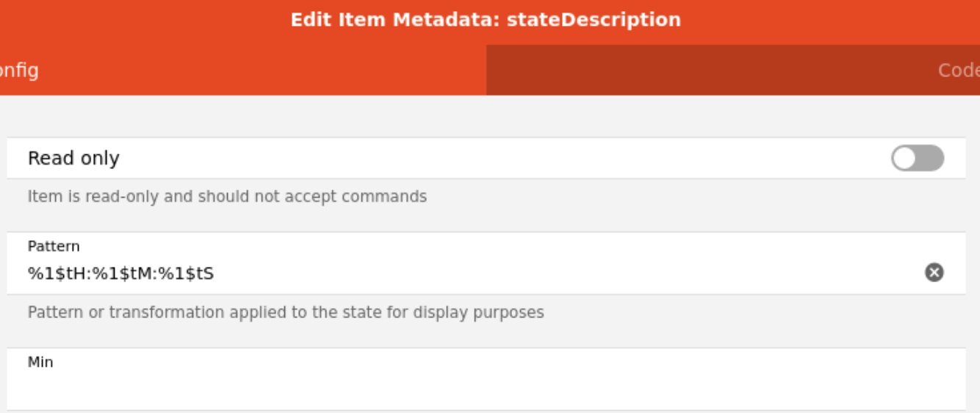Viewport: 980px width, 413px height.
Task: Click the "Pattern" field label
Action: 54,246
